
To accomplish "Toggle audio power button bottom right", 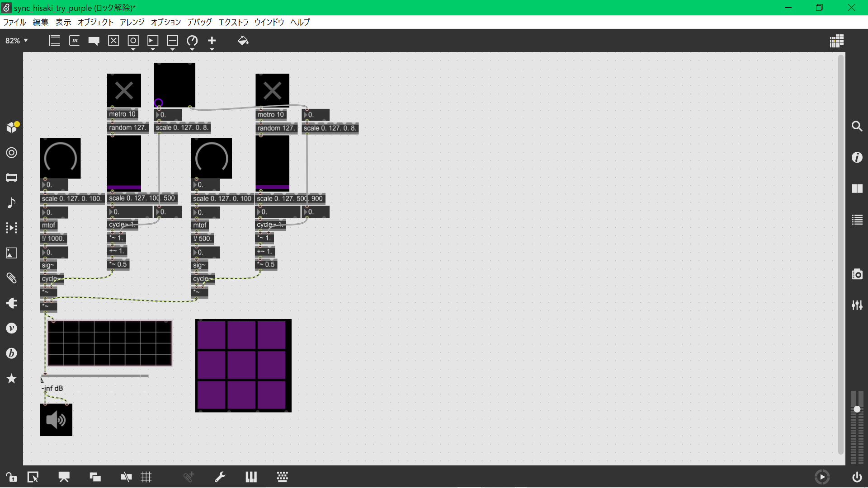I will (x=857, y=477).
